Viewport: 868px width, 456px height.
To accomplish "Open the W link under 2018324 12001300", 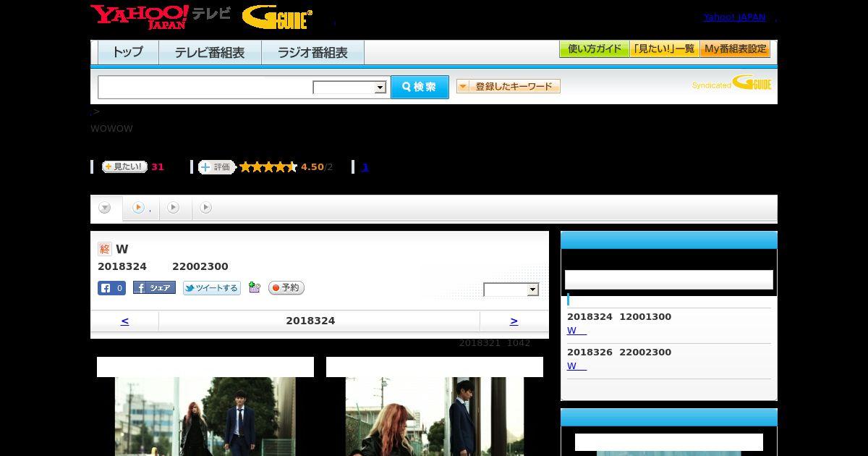I will click(x=576, y=331).
